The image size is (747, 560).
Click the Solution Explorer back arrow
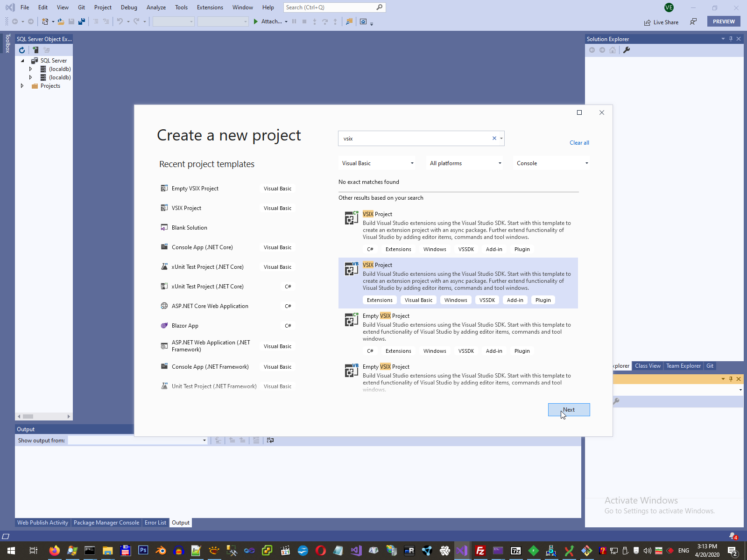tap(592, 50)
